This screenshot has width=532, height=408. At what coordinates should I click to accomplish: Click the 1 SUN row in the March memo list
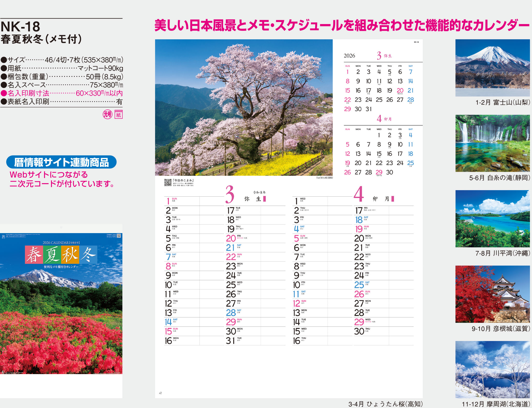point(194,201)
